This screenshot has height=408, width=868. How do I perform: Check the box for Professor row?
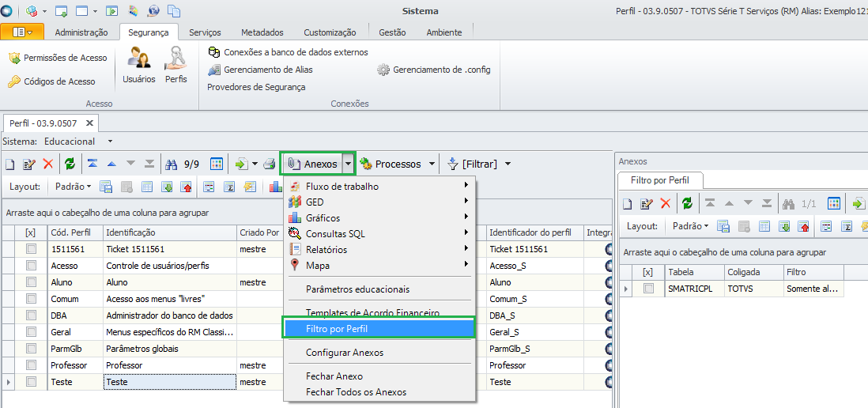31,365
